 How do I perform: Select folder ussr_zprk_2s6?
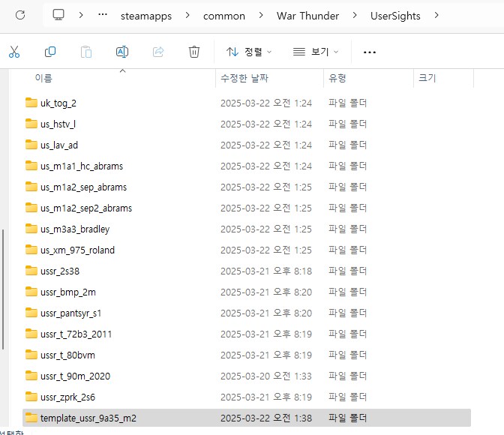67,397
